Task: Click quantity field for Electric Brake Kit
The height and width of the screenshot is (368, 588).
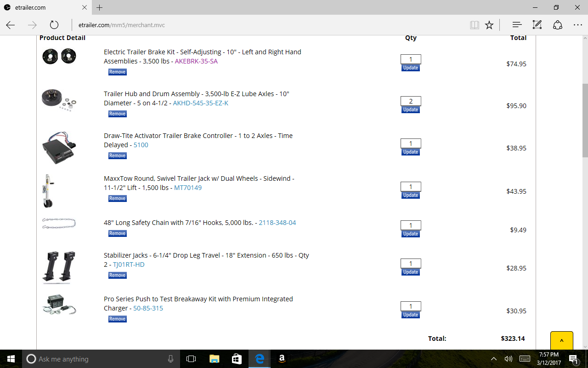Action: click(x=411, y=59)
